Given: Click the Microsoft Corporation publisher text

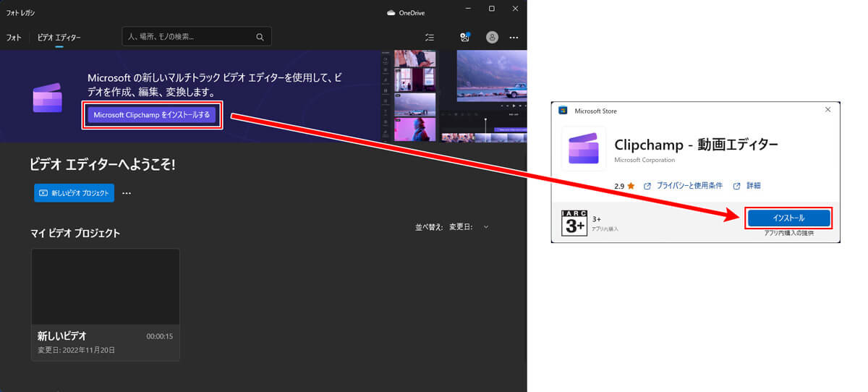Looking at the screenshot, I should (644, 160).
